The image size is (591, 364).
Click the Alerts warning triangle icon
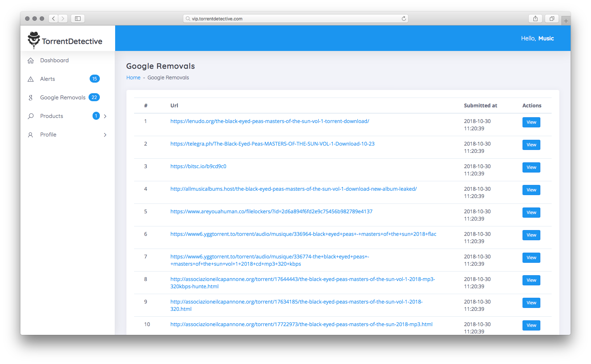coord(31,79)
